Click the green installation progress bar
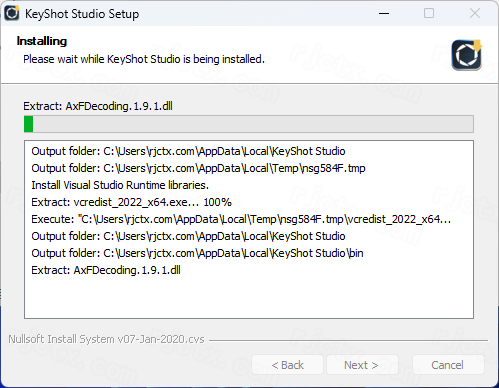The image size is (499, 388). (249, 124)
